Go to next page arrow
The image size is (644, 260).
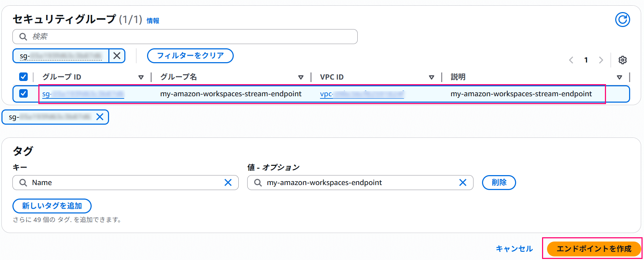601,60
